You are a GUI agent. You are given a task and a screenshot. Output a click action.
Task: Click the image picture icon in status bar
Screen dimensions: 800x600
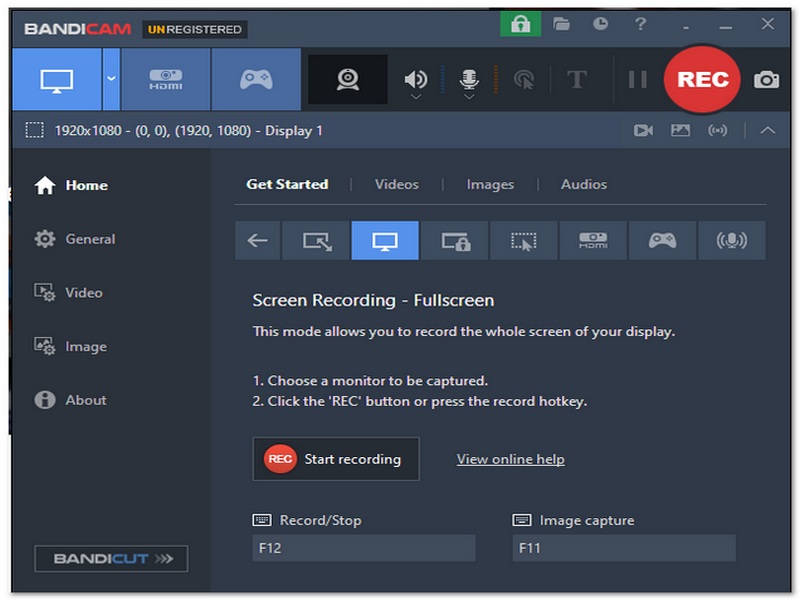pyautogui.click(x=680, y=131)
